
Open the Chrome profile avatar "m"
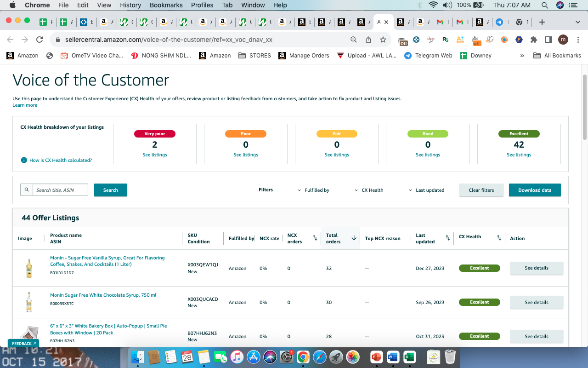pos(563,40)
